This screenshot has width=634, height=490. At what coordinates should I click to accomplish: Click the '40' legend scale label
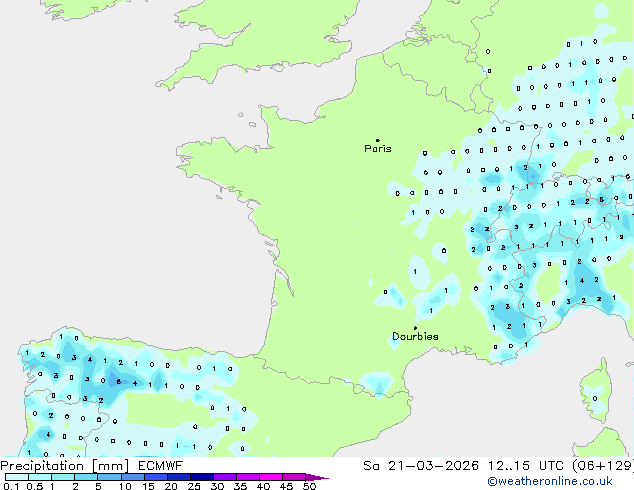[x=263, y=486]
